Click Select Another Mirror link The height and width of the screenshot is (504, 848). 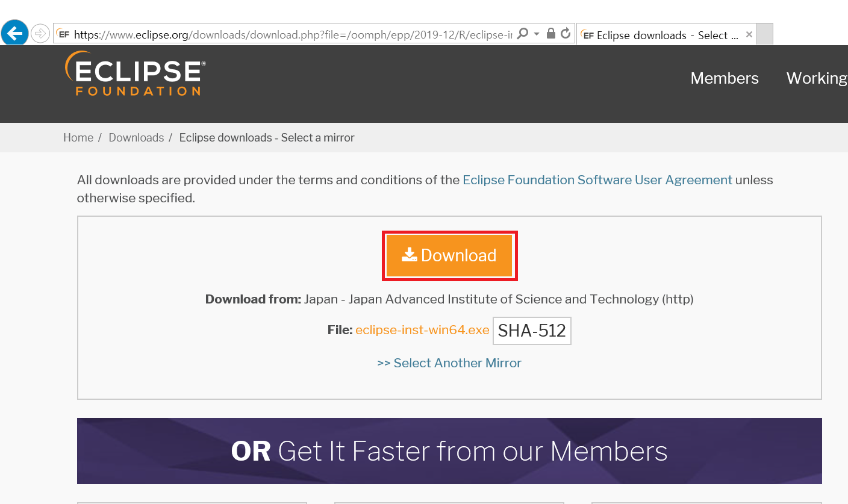[449, 363]
